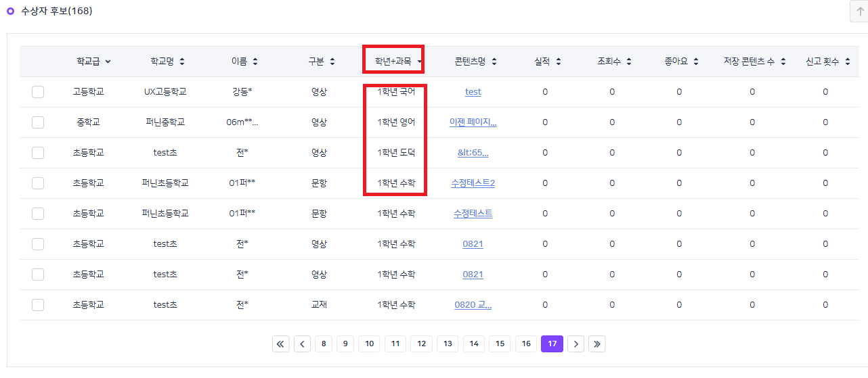Go to first page with double-left arrows
The width and height of the screenshot is (868, 378).
pyautogui.click(x=280, y=344)
